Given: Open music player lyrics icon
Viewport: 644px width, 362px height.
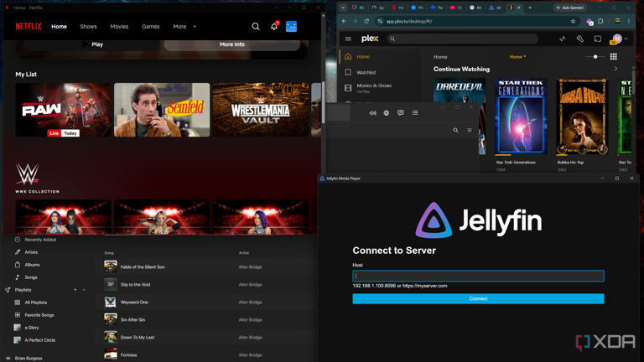Looking at the screenshot, I should point(401,113).
